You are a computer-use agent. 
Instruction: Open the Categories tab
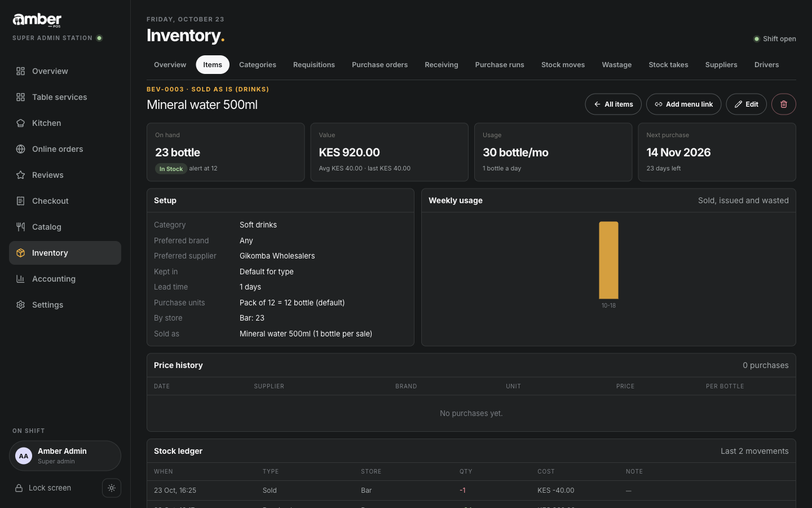[258, 65]
